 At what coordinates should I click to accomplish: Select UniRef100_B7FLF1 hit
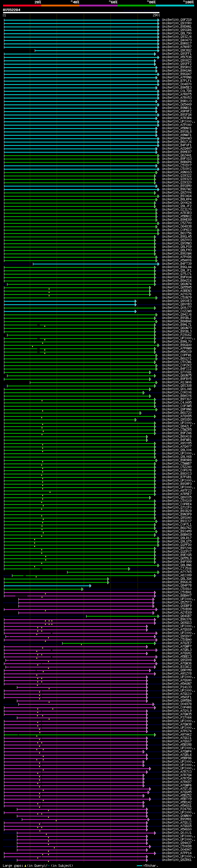pos(177,81)
